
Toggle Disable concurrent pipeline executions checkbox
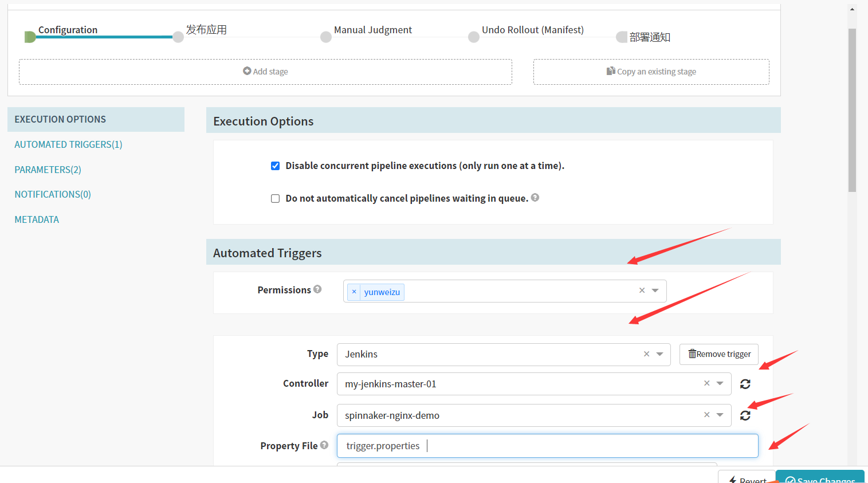(x=276, y=166)
